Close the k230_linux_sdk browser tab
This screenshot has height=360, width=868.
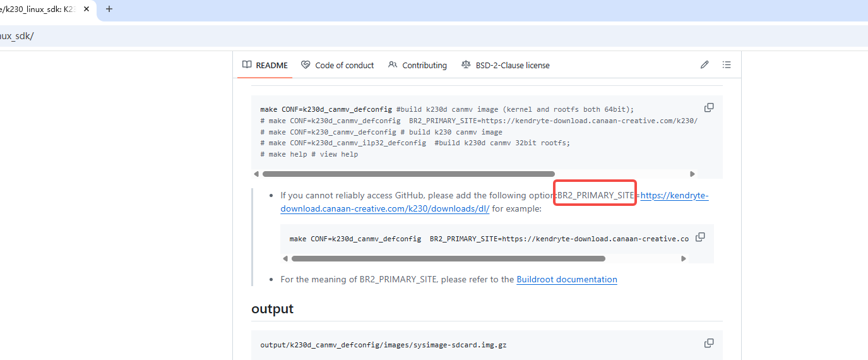point(86,9)
